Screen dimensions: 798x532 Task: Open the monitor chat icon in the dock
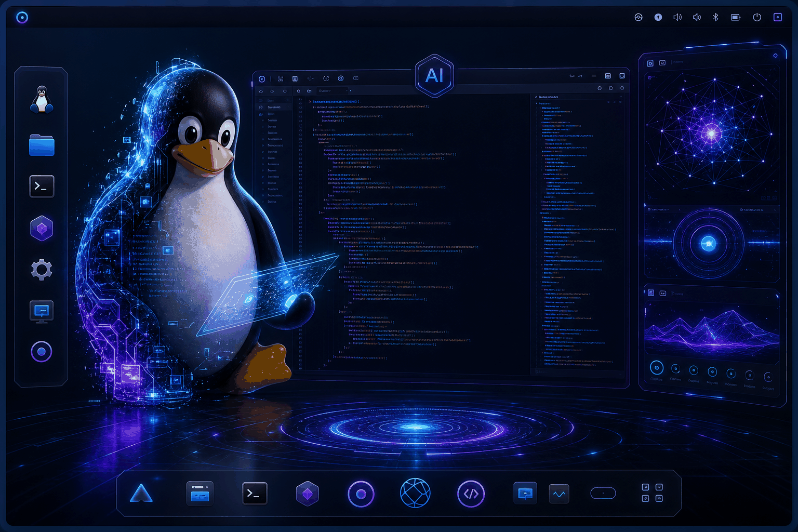pyautogui.click(x=525, y=493)
